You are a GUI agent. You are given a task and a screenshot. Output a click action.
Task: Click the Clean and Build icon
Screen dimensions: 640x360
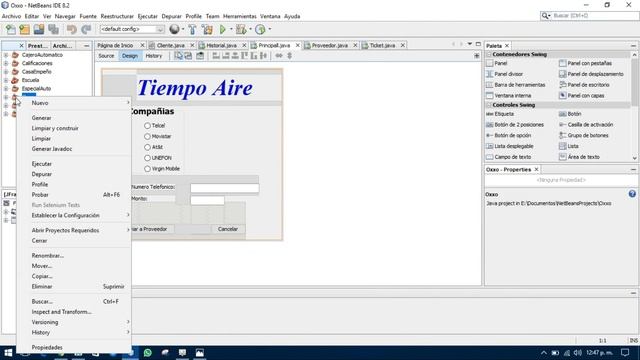coord(207,29)
